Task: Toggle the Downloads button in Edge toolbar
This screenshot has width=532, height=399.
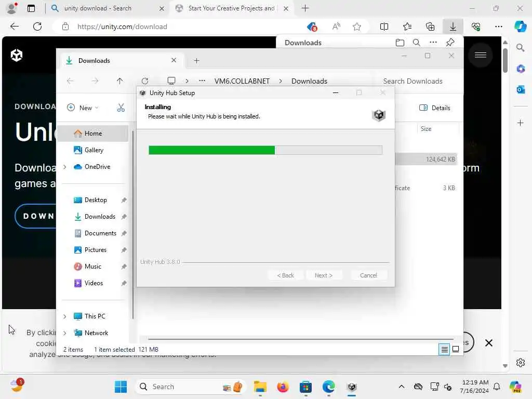Action: coord(453,26)
